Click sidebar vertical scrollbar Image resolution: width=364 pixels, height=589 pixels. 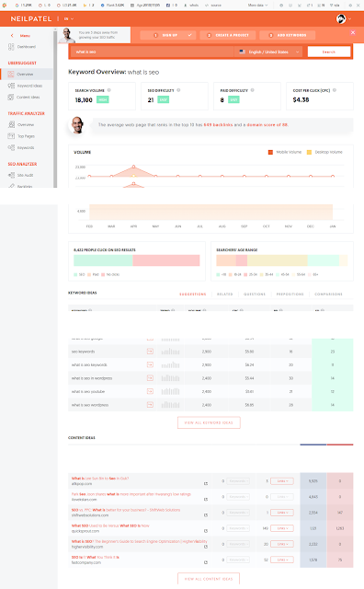point(55,109)
